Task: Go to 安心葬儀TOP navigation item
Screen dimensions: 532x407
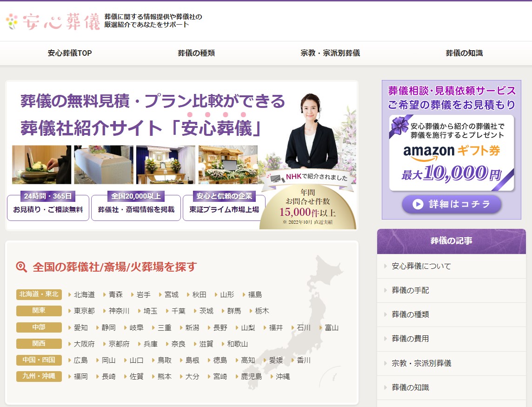Action: pos(70,53)
